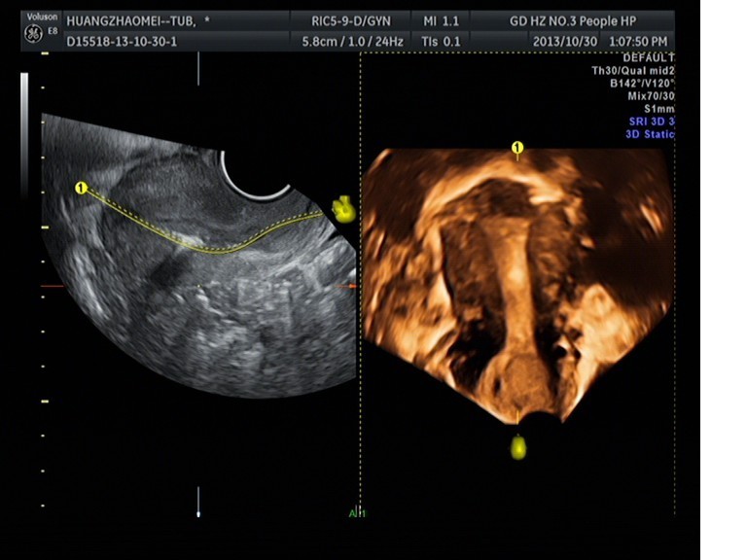The image size is (747, 560).
Task: Click the green A|1 label at bottom
Action: pos(357,513)
